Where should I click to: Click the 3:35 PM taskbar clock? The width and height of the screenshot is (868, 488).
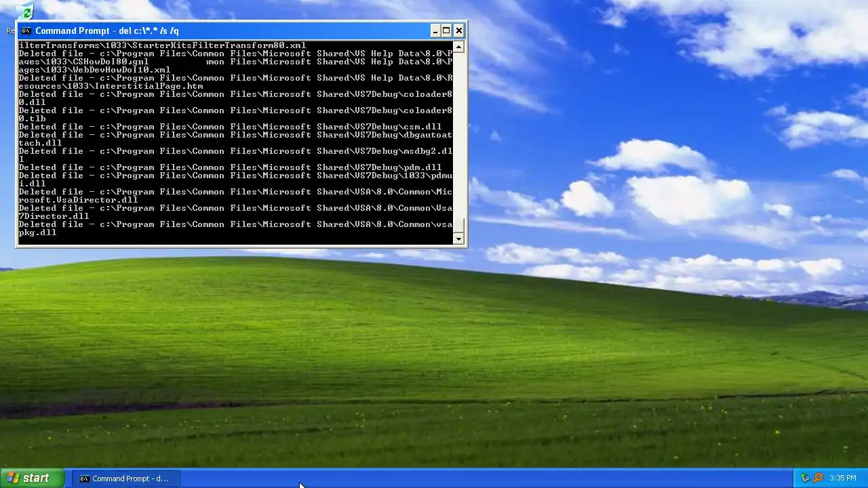(842, 479)
